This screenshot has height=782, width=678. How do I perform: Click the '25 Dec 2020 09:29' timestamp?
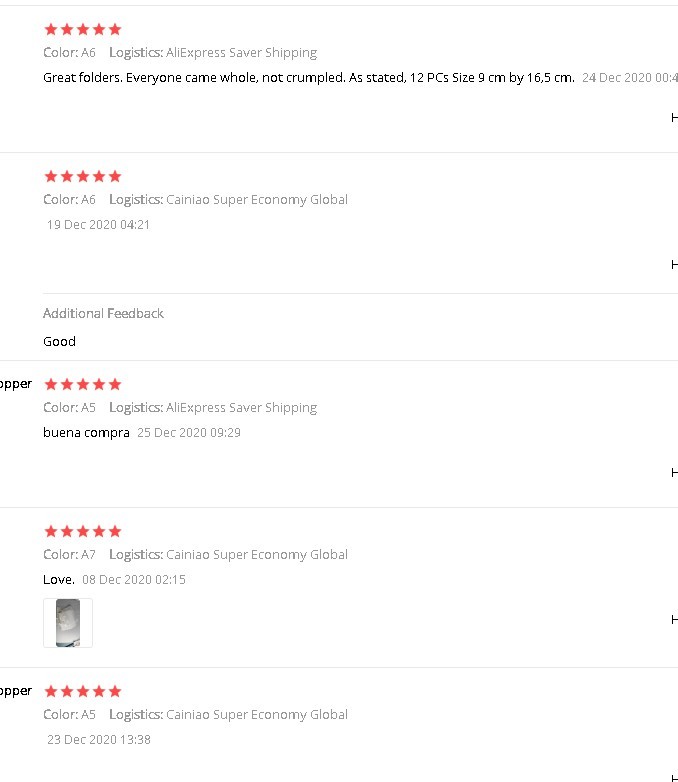point(188,433)
